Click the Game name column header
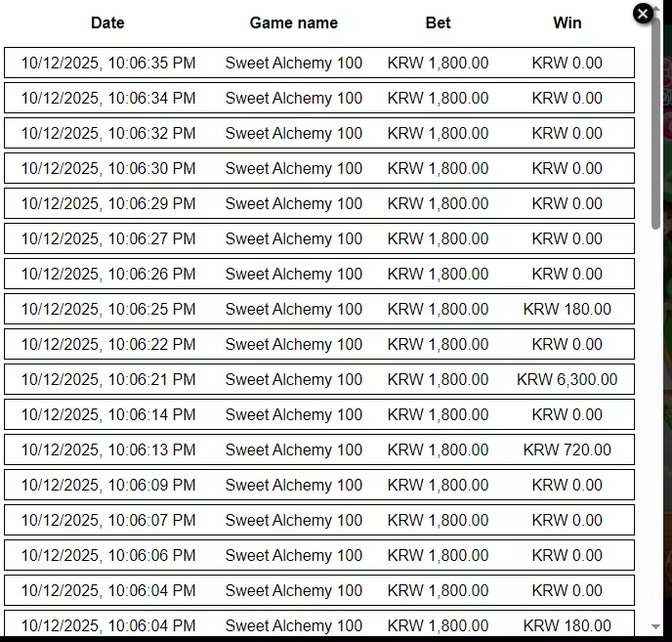The width and height of the screenshot is (672, 642). pyautogui.click(x=294, y=22)
